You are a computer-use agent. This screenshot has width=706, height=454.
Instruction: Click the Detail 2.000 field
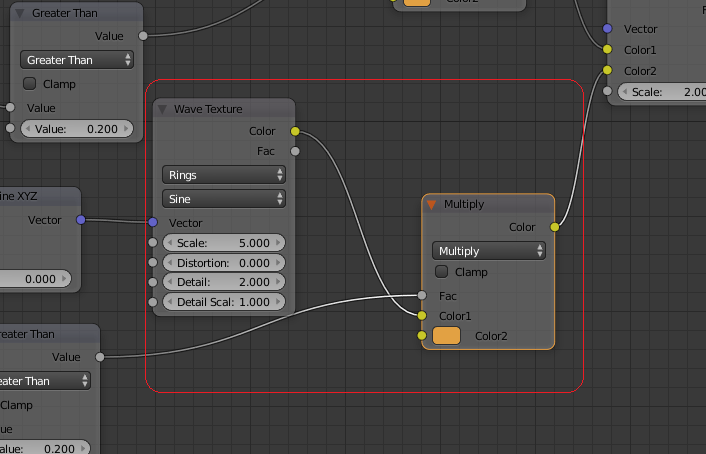point(224,282)
